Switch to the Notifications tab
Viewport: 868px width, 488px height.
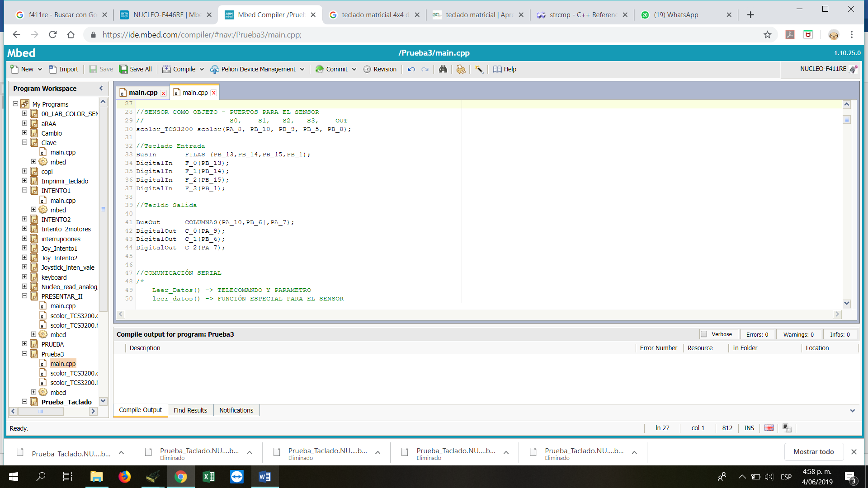(x=236, y=410)
